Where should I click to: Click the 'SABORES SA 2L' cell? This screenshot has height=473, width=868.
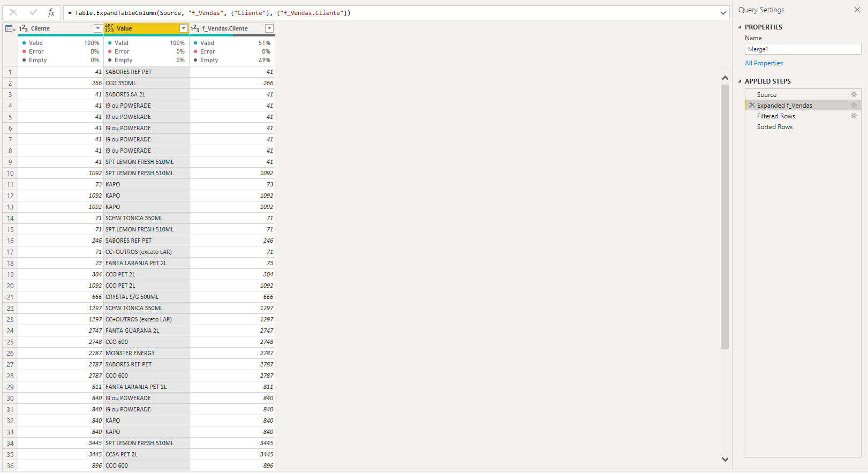click(x=146, y=94)
